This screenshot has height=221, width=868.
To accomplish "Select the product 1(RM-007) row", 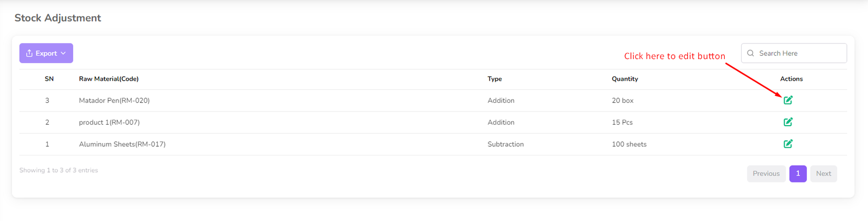I will [109, 122].
